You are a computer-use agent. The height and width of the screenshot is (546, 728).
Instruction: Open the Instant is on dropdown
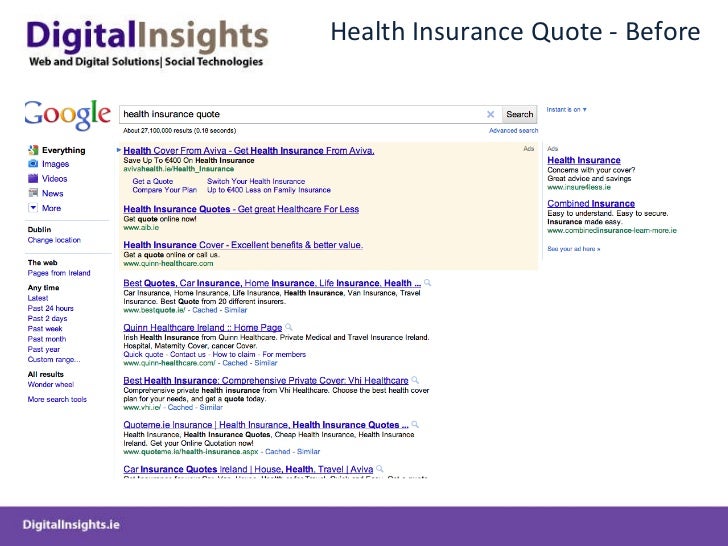pos(566,110)
